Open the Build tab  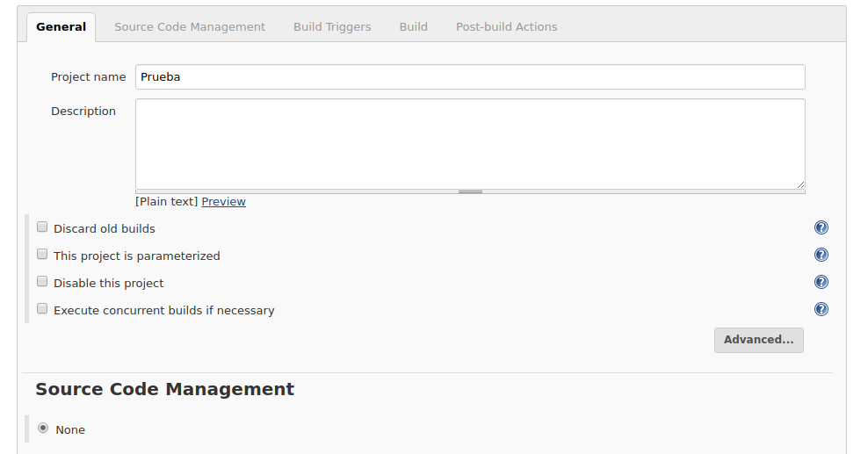click(414, 27)
